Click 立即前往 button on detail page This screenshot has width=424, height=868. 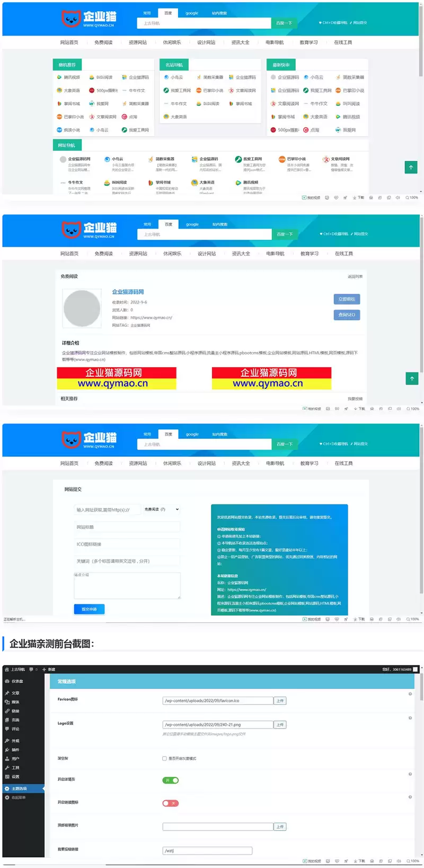tap(347, 299)
